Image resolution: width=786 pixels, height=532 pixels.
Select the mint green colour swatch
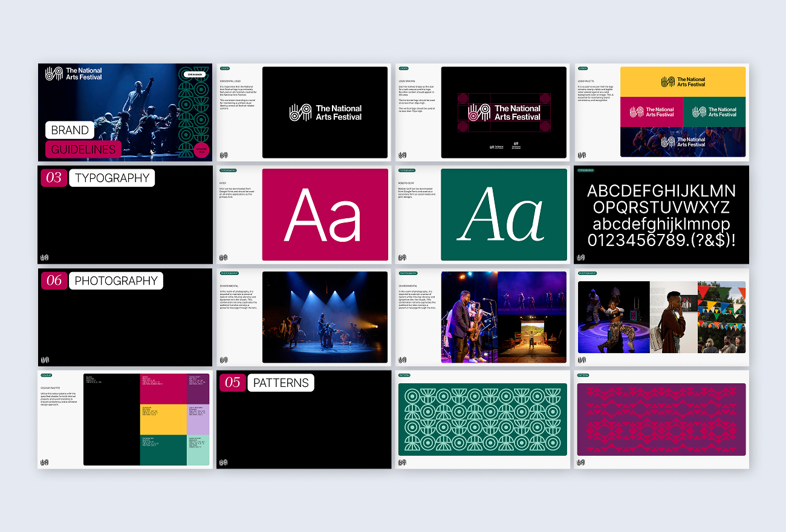pyautogui.click(x=198, y=450)
